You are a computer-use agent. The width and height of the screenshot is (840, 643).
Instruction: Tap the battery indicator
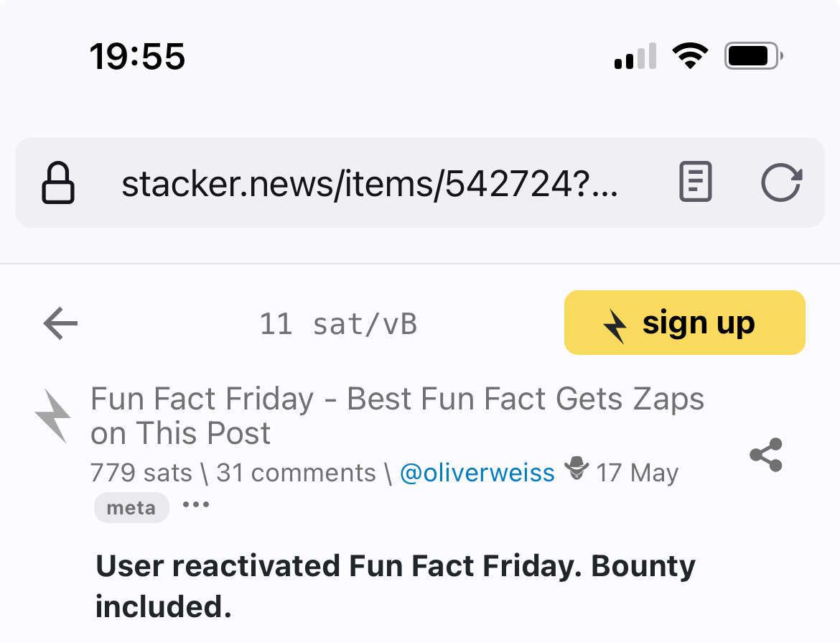click(753, 56)
